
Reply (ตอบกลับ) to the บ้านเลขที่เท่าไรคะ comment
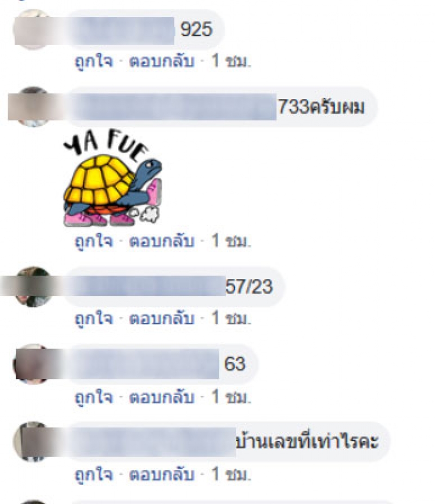point(161,475)
